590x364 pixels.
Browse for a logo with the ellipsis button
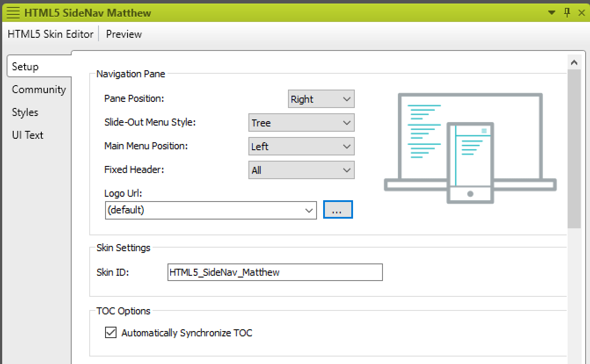pyautogui.click(x=338, y=209)
